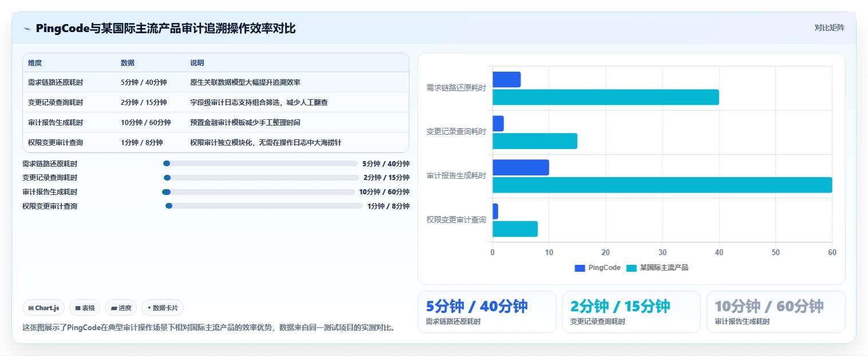Select the 表格 chip

tap(85, 308)
